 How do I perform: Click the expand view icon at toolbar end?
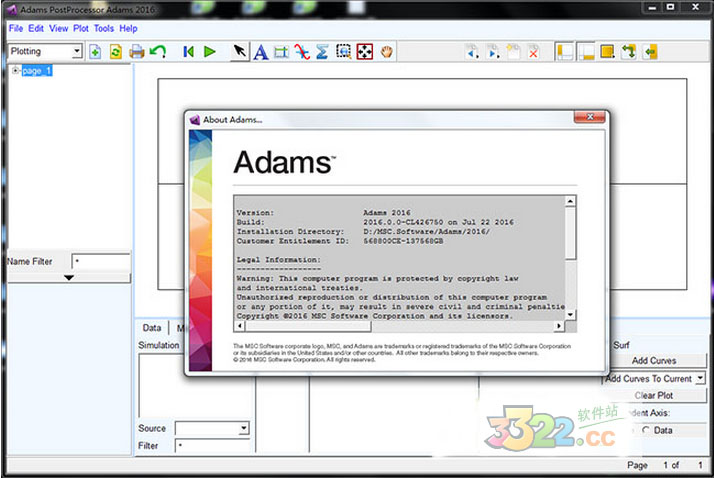(650, 52)
